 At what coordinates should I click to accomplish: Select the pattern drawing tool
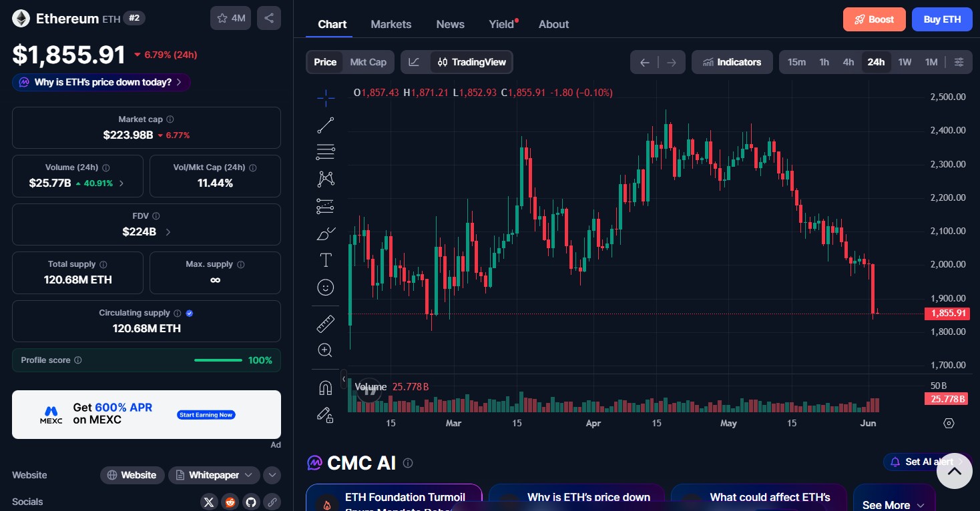[326, 179]
